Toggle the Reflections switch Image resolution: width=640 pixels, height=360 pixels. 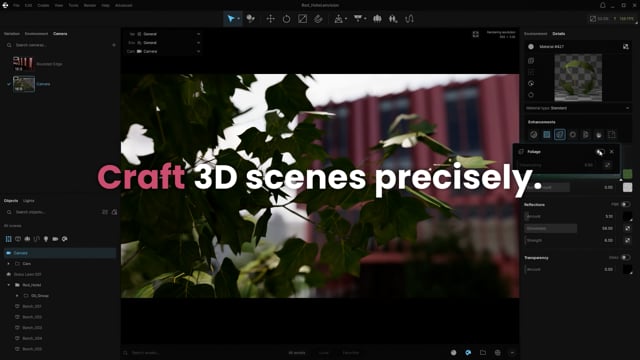tap(625, 204)
